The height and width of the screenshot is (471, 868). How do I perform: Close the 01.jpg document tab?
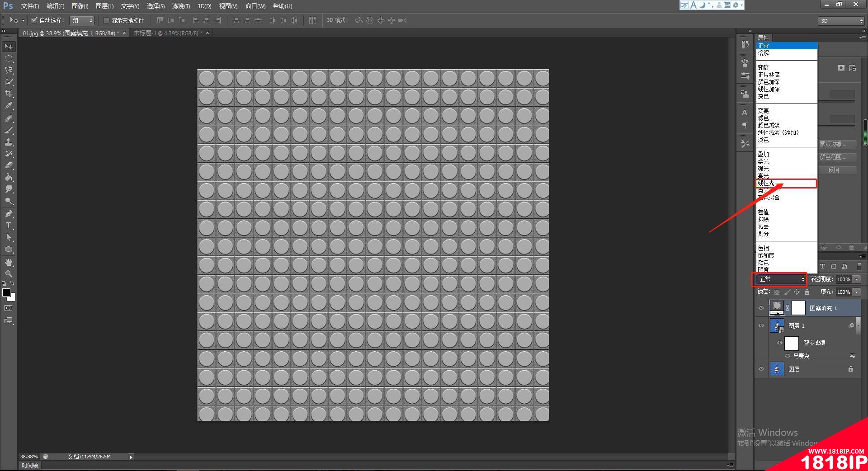(x=124, y=33)
